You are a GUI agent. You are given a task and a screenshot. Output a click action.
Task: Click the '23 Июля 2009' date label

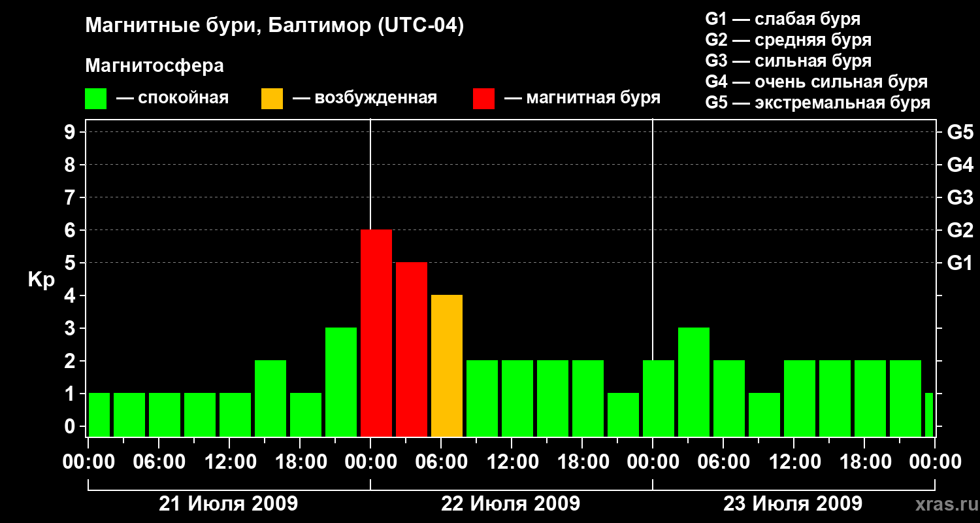coord(792,504)
